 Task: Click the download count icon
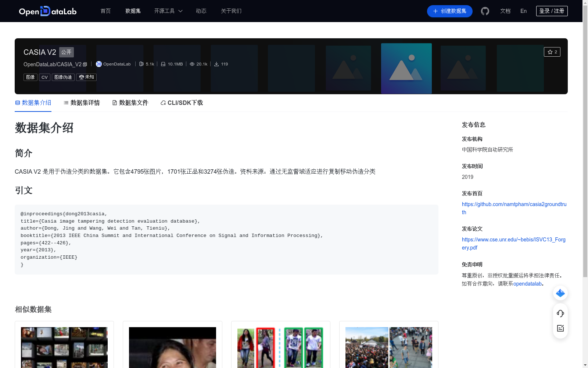[216, 64]
